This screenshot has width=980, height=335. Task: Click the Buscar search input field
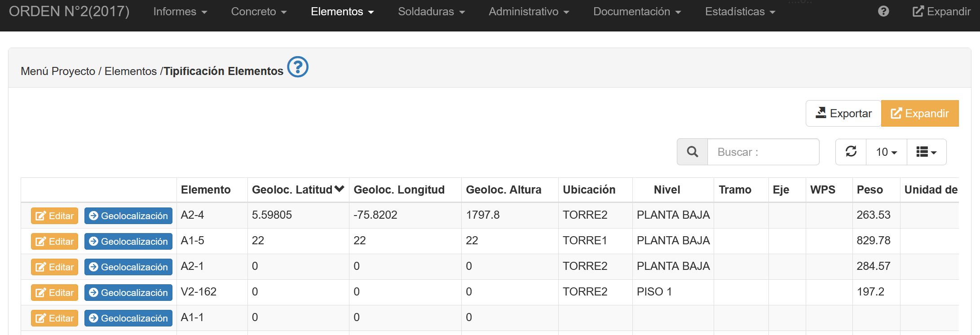coord(763,152)
